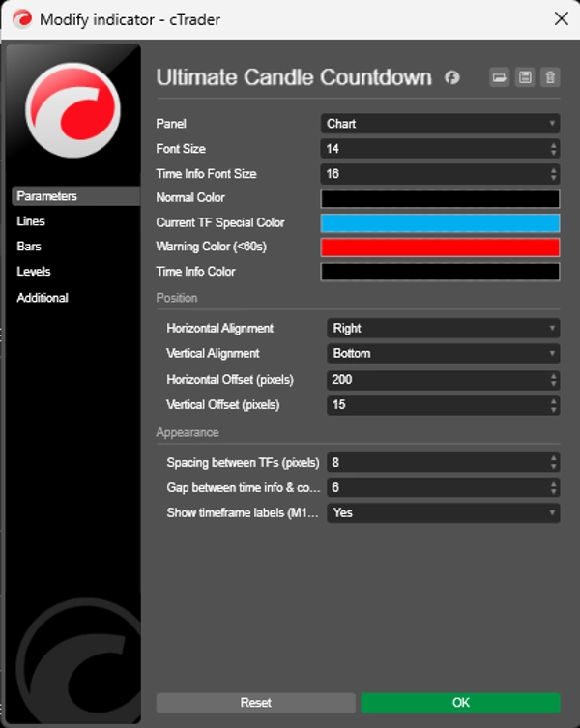Open the red Warning Color swatch
580x728 pixels.
[440, 248]
